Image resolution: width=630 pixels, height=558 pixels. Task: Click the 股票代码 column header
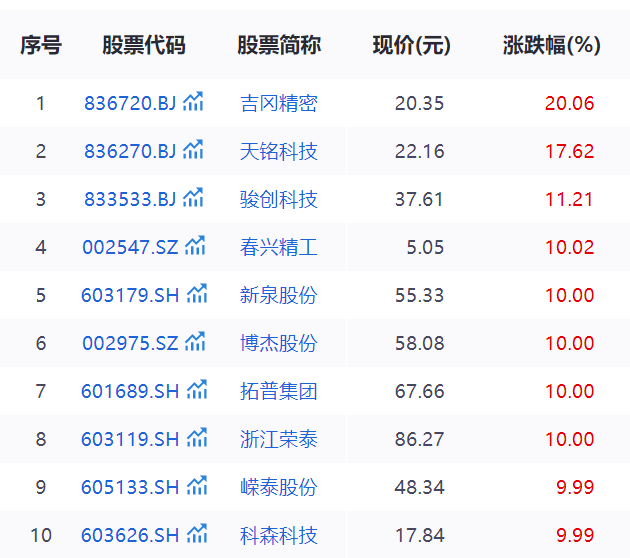[143, 46]
